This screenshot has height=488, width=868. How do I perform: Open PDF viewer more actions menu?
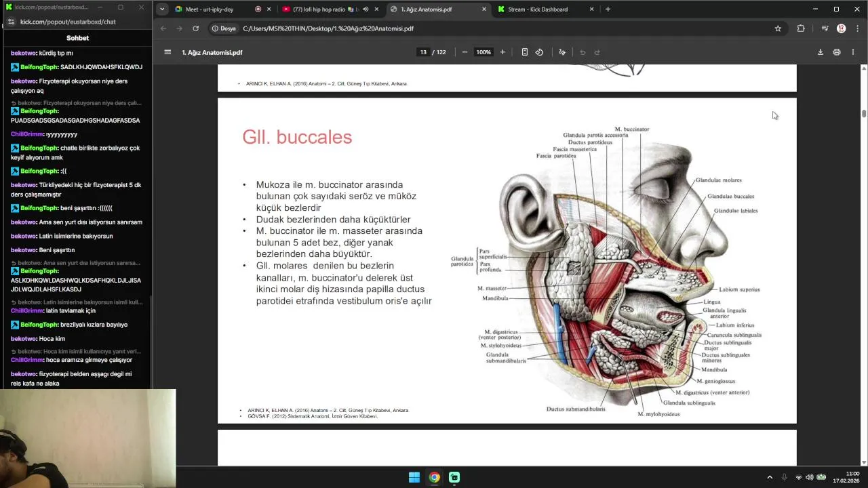pos(853,52)
